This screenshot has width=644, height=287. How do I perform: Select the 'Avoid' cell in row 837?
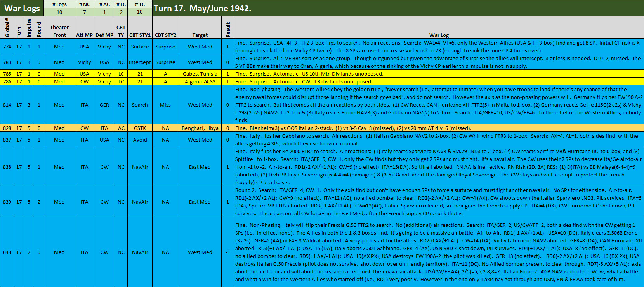[140, 140]
